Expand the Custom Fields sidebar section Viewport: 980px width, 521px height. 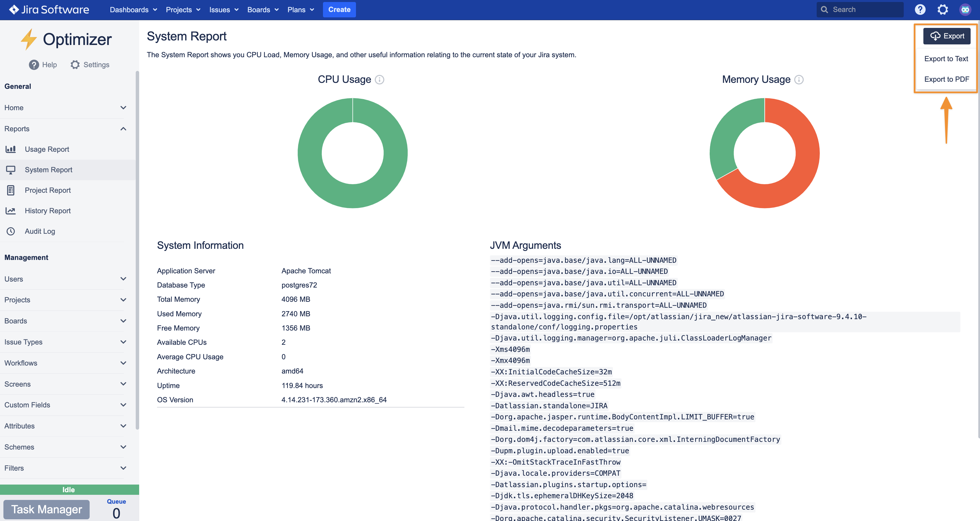tap(123, 405)
